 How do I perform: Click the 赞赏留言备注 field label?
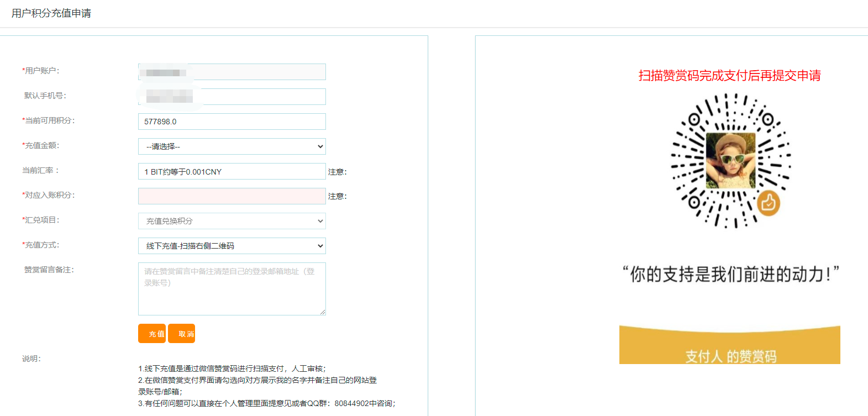point(49,270)
